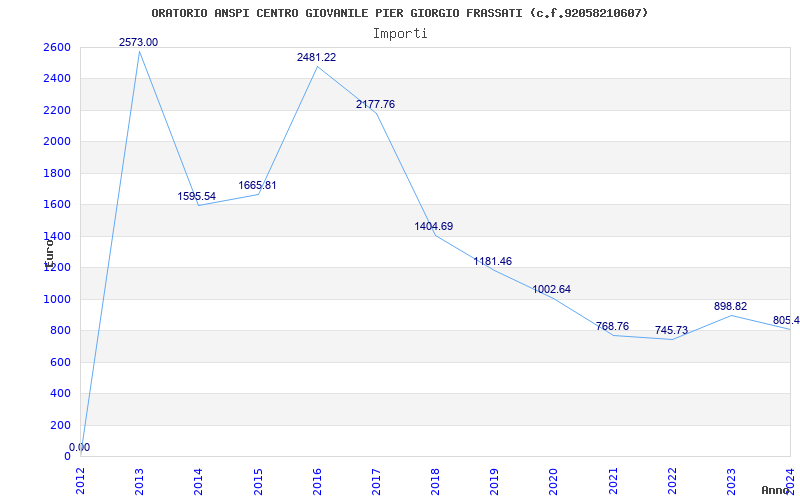Click the 2020 x-axis label
The image size is (800, 500).
tap(554, 481)
